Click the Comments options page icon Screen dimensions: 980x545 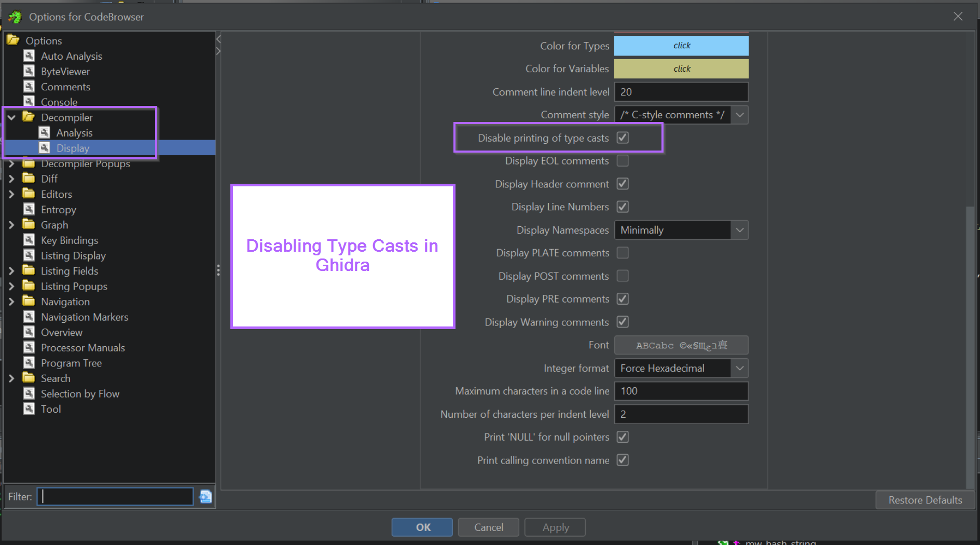29,86
